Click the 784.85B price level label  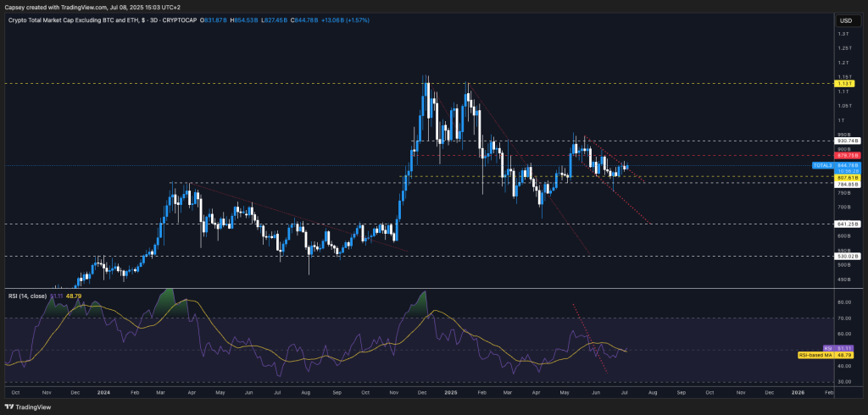coord(849,183)
